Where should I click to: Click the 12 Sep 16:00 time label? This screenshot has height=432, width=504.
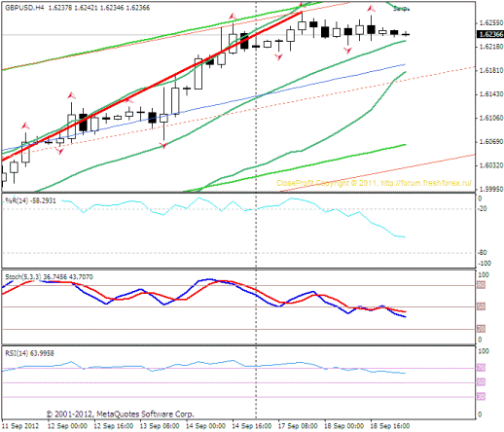point(114,426)
